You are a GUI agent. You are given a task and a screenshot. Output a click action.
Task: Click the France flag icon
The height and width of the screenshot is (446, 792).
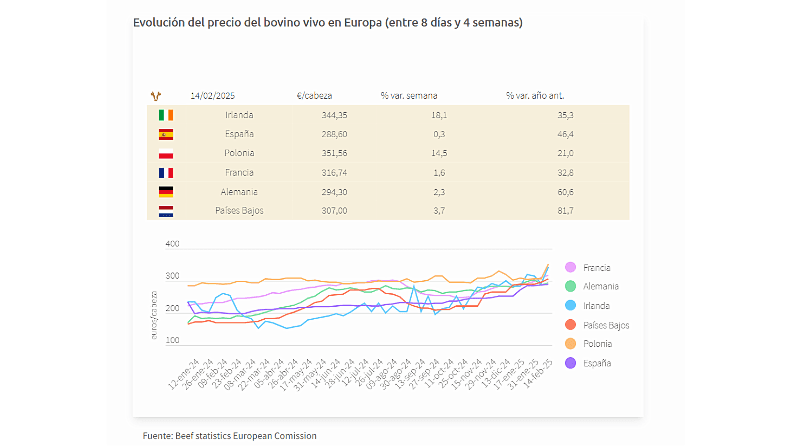coord(166,172)
